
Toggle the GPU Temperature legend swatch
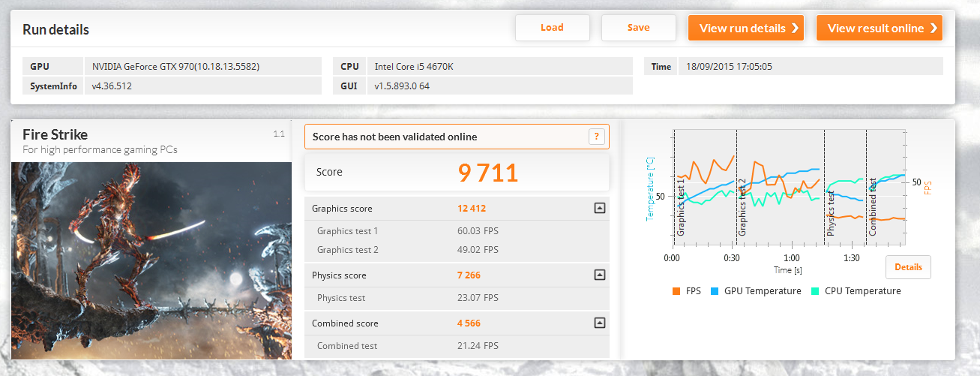click(715, 291)
